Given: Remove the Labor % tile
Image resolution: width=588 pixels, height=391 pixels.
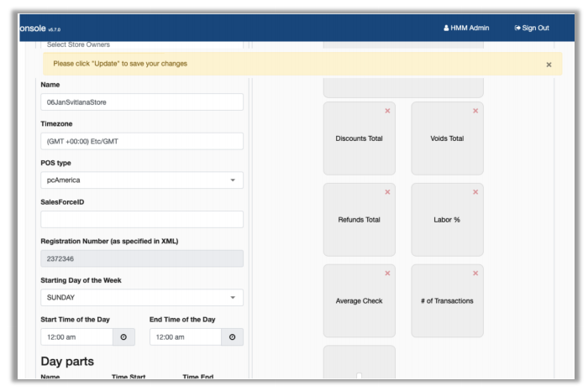Looking at the screenshot, I should click(x=475, y=192).
